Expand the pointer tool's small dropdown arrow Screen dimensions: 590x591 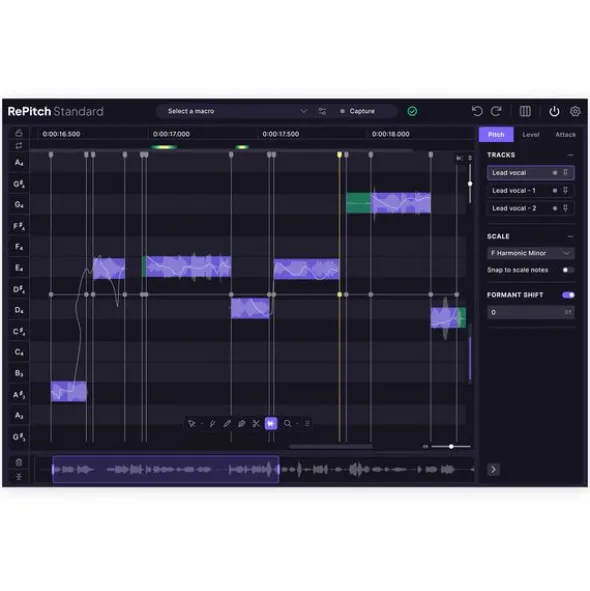(x=202, y=424)
